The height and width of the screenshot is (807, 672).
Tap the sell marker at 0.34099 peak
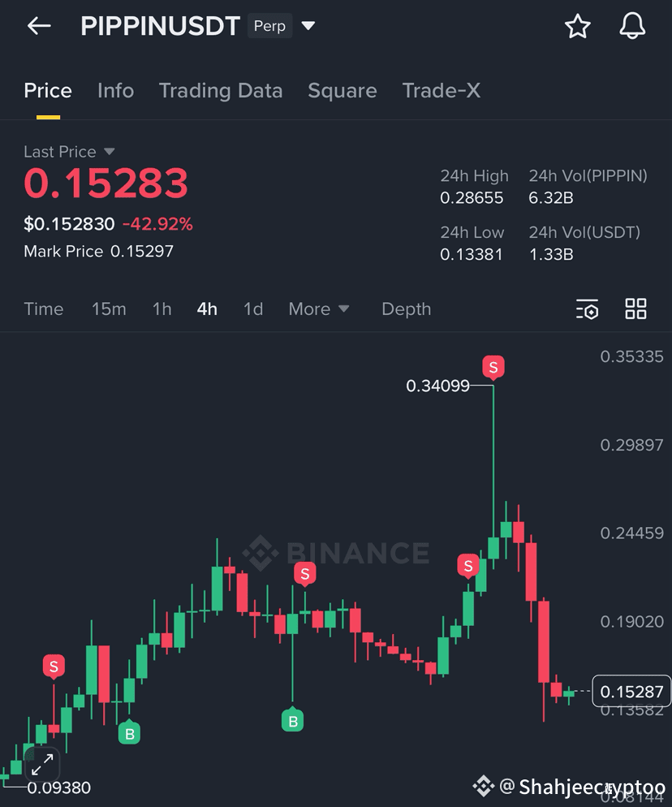(x=493, y=368)
